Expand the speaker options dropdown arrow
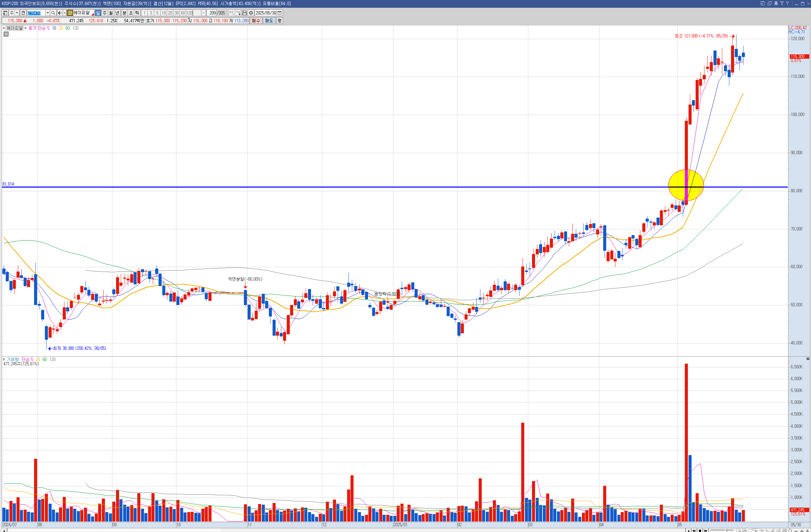The height and width of the screenshot is (532, 811). 64,13
